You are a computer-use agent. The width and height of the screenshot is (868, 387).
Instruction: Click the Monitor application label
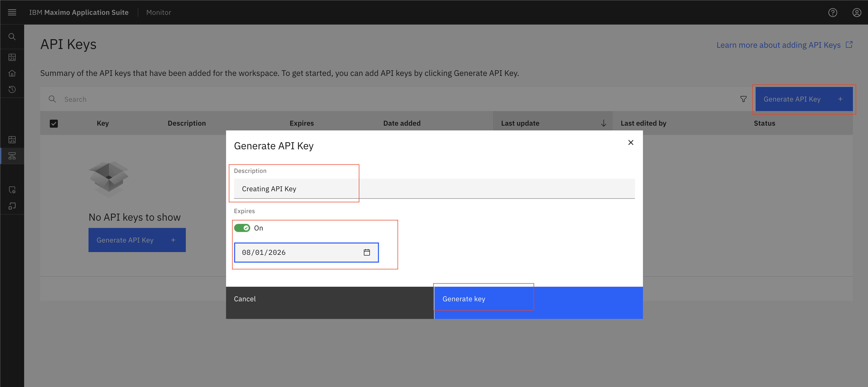click(159, 13)
